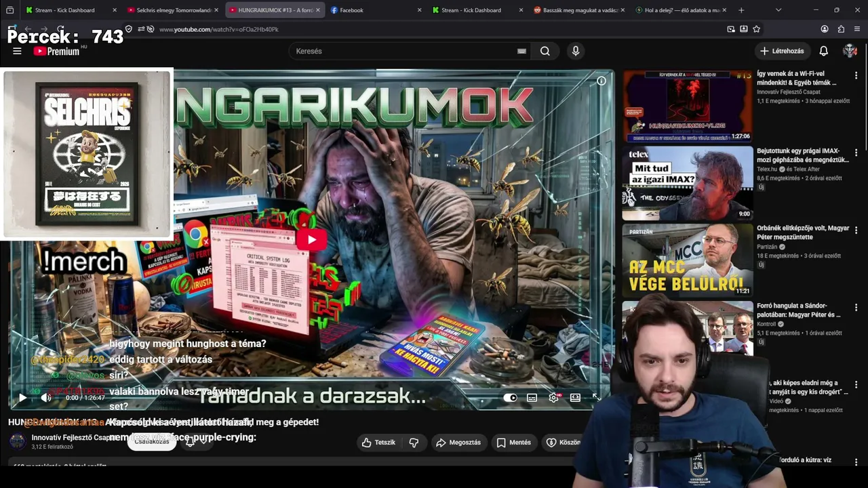Screen dimensions: 868x488
Task: Open player settings gear
Action: coord(554,398)
